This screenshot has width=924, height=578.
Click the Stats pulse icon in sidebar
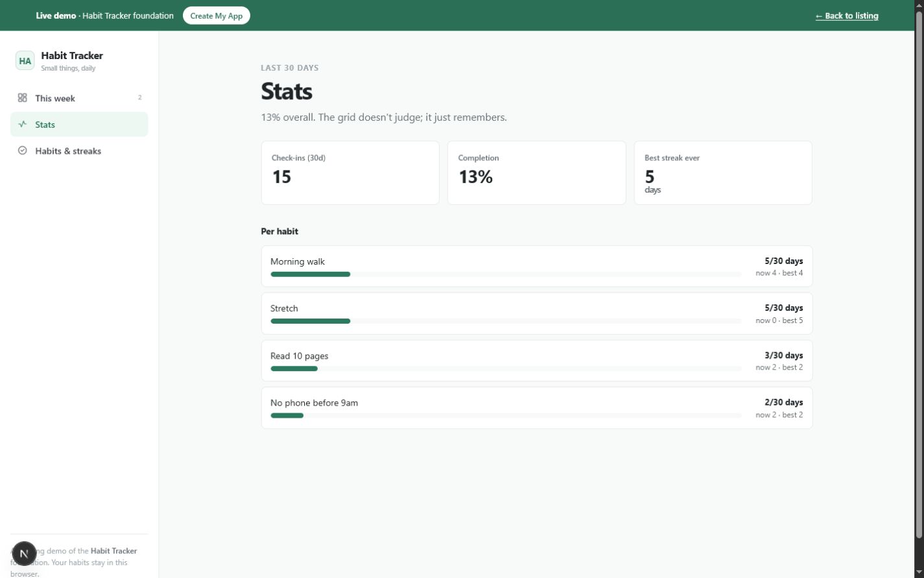tap(23, 124)
